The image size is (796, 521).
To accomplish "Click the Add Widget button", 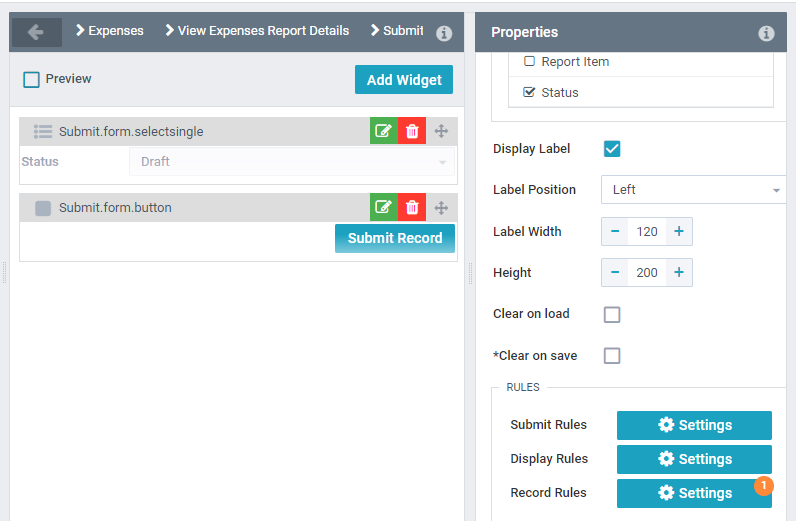I will tap(403, 80).
